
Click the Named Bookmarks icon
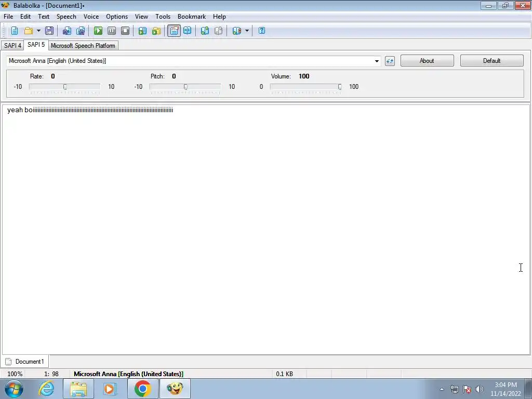(x=237, y=31)
